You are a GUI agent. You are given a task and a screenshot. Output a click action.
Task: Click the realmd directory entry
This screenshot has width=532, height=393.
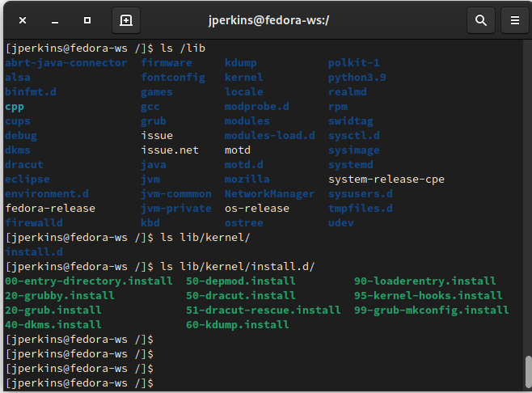coord(348,92)
